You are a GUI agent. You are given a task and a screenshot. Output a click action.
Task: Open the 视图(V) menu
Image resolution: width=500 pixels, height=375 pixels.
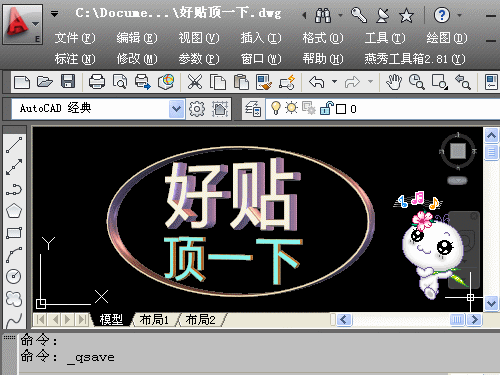[x=199, y=38]
